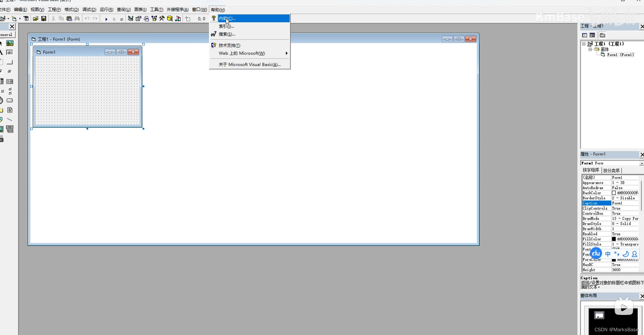The height and width of the screenshot is (335, 644).
Task: Select the Line control in the toolbox
Action: [10, 120]
